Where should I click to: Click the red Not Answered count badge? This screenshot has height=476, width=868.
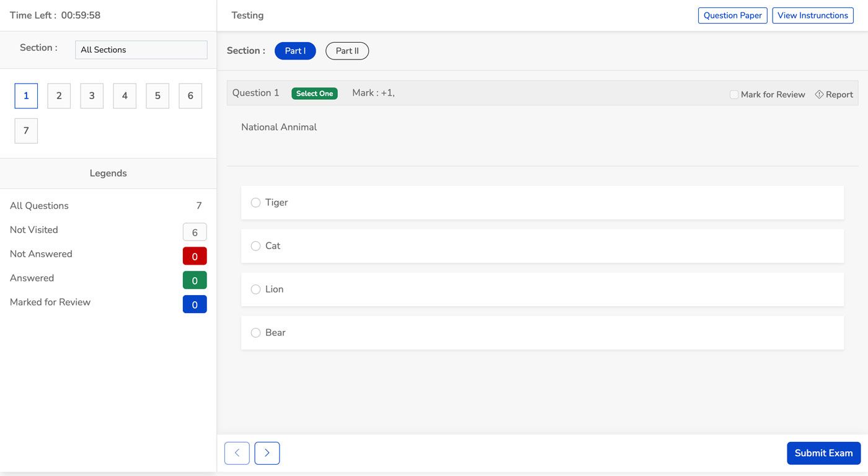click(x=195, y=256)
